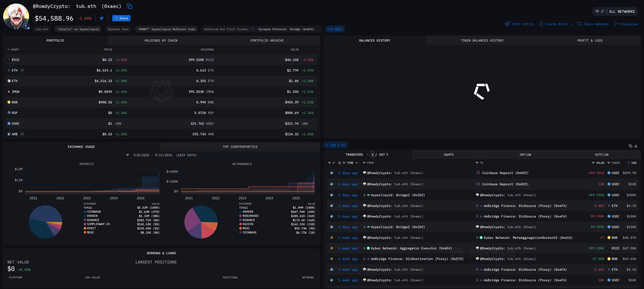Expand the +39 MORE tags

335,29
